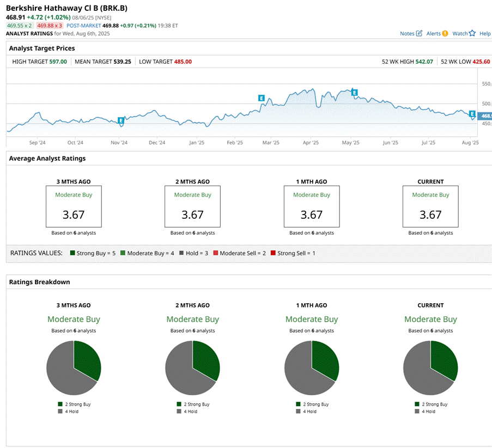The width and height of the screenshot is (492, 448).
Task: Click the '4 Hold' legend under CURRENT pie
Action: (x=426, y=412)
